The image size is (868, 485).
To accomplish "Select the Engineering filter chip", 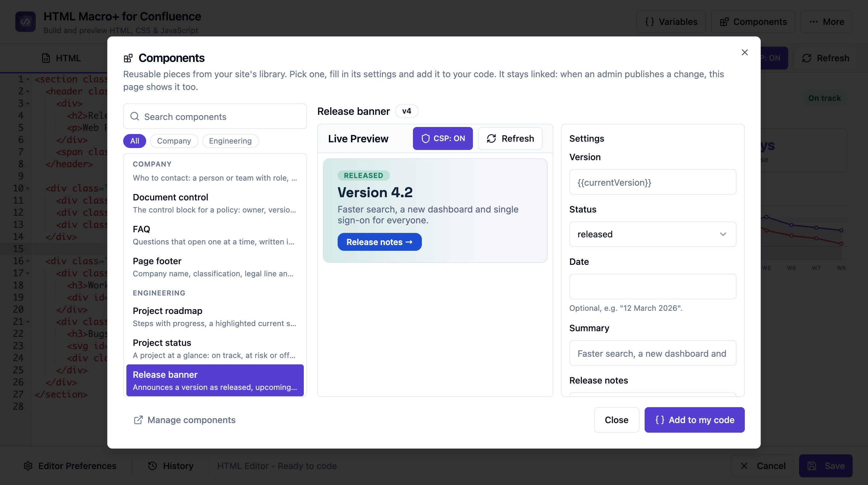I will (230, 141).
